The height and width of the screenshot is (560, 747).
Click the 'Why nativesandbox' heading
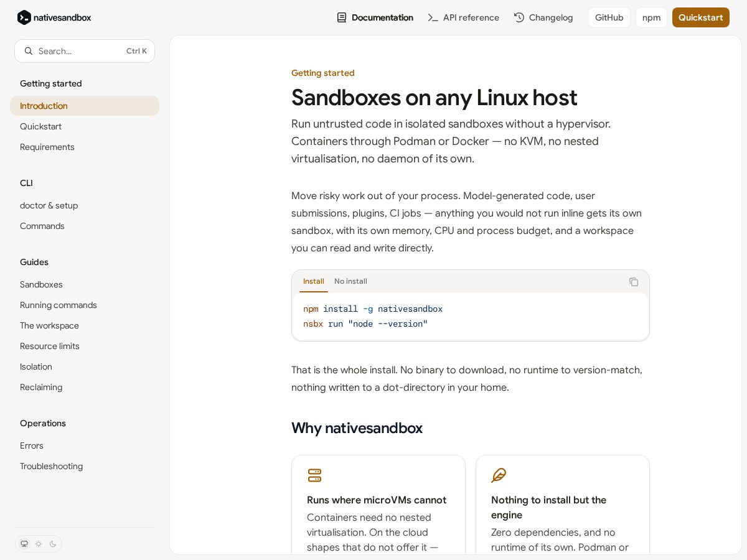(x=357, y=428)
